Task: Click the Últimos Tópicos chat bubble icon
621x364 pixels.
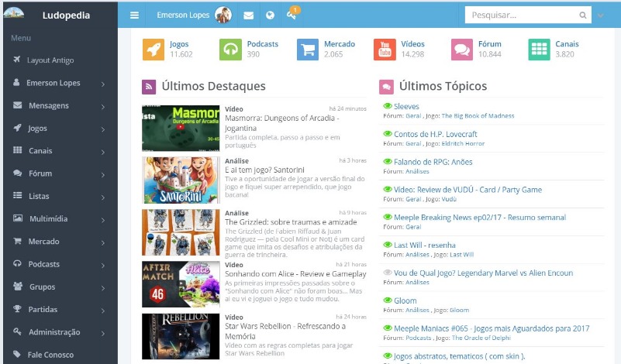Action: [x=386, y=87]
